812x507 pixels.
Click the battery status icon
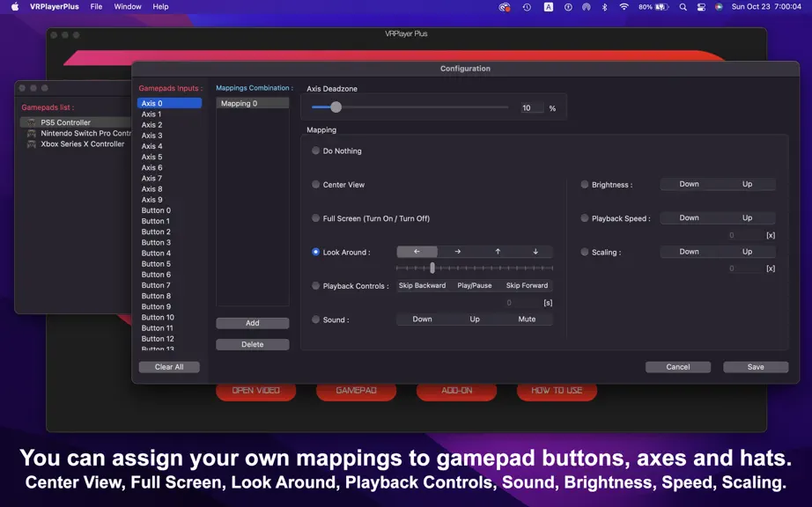click(x=662, y=7)
